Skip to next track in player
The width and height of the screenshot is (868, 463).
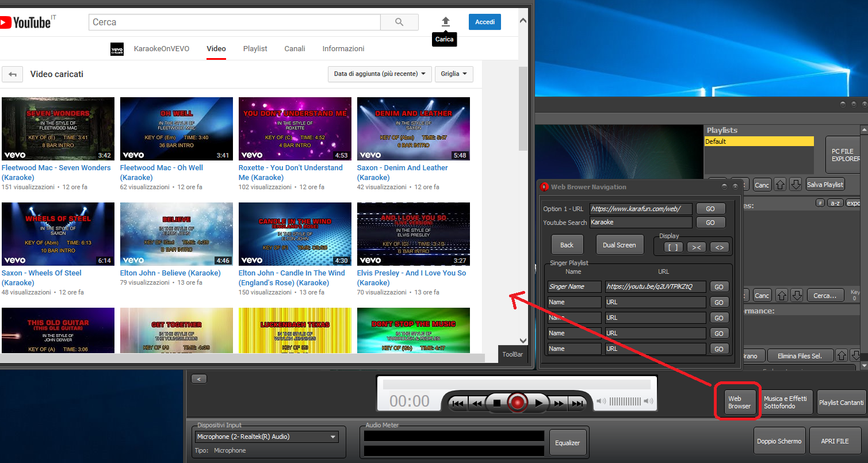click(x=576, y=404)
